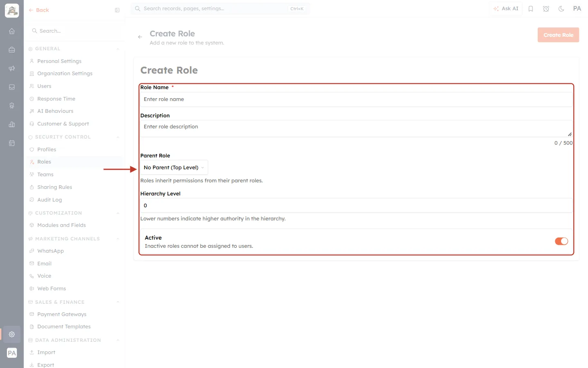The height and width of the screenshot is (368, 588).
Task: Switch to dark mode moon icon
Action: click(561, 9)
